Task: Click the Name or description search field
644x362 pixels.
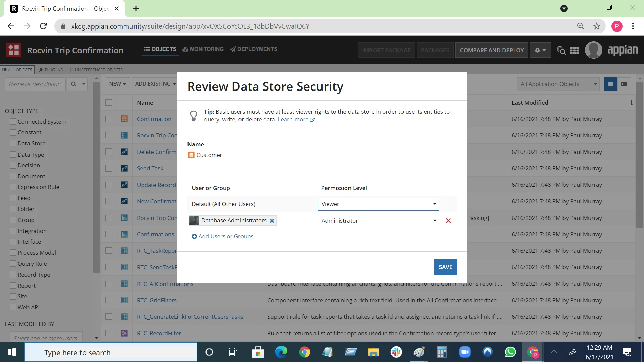Action: click(35, 84)
